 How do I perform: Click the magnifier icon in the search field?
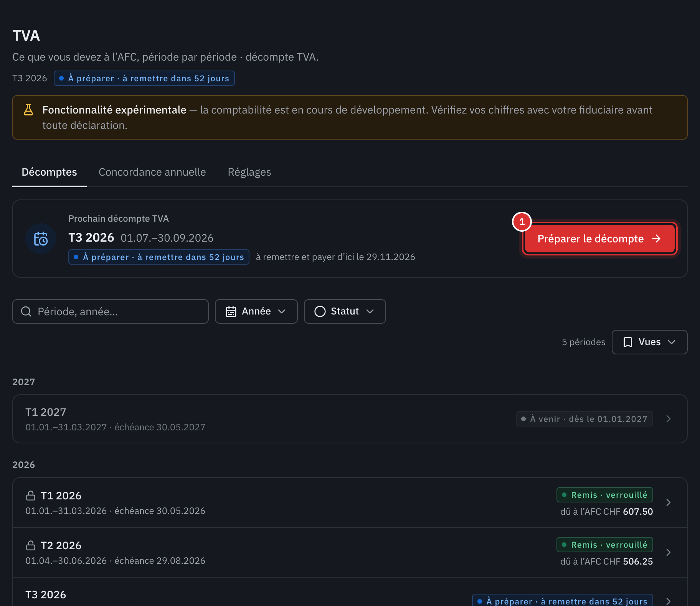26,311
